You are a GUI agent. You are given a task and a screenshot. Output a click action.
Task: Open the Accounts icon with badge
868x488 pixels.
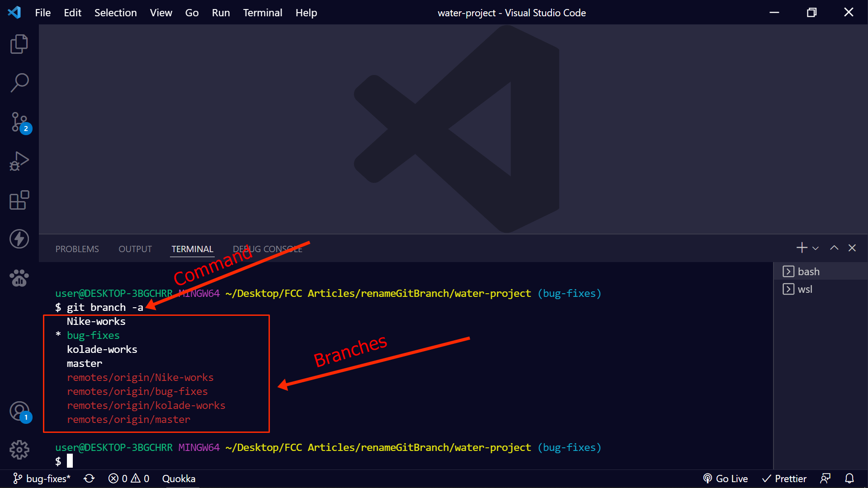19,411
